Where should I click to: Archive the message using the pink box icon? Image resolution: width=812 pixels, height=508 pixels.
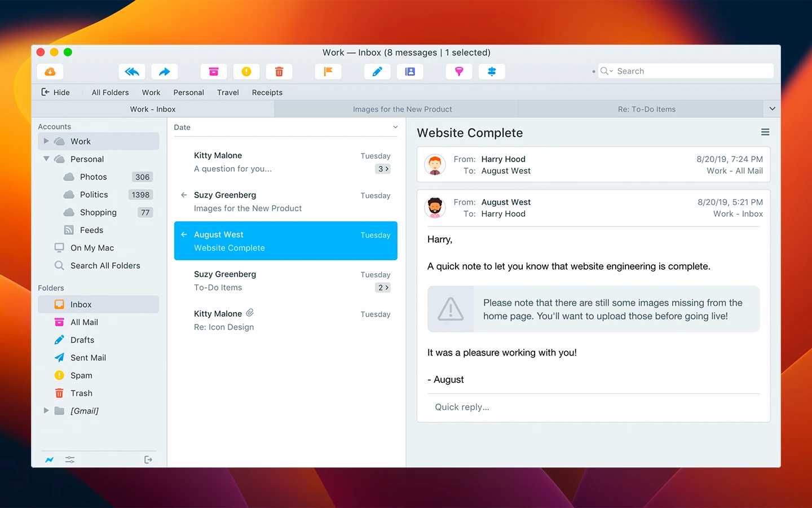point(214,72)
